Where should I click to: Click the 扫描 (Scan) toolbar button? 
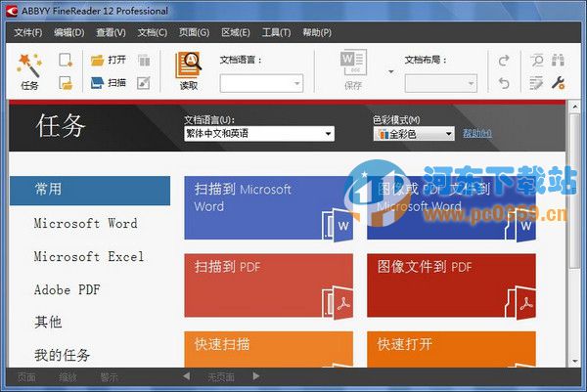(x=109, y=83)
